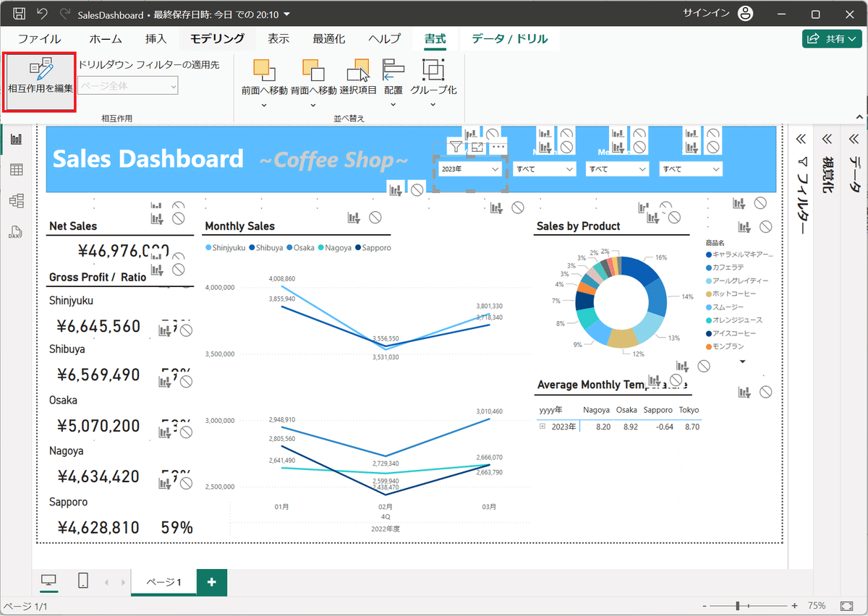Switch to Report view in left sidebar
This screenshot has height=616, width=868.
(16, 139)
